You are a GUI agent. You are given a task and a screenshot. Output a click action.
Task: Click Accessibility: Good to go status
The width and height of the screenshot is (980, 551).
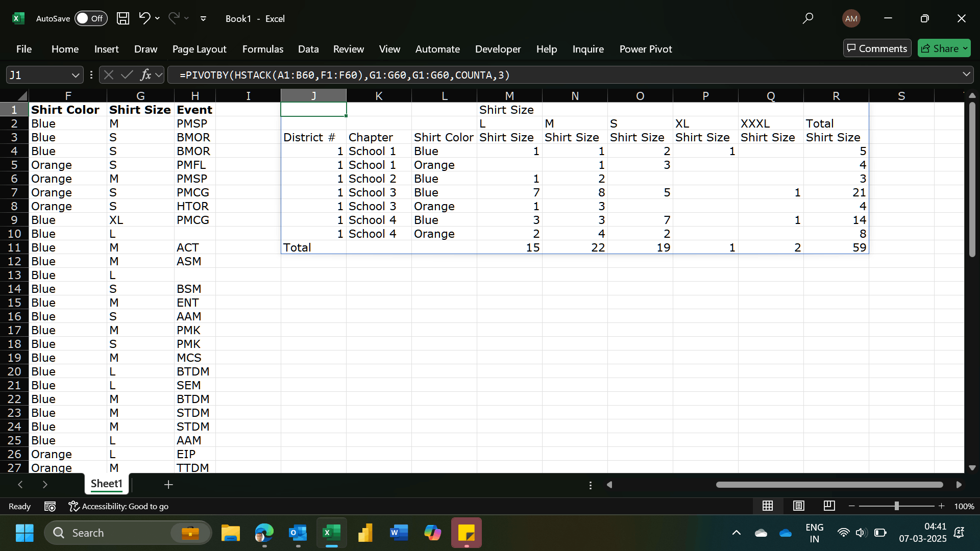point(118,506)
